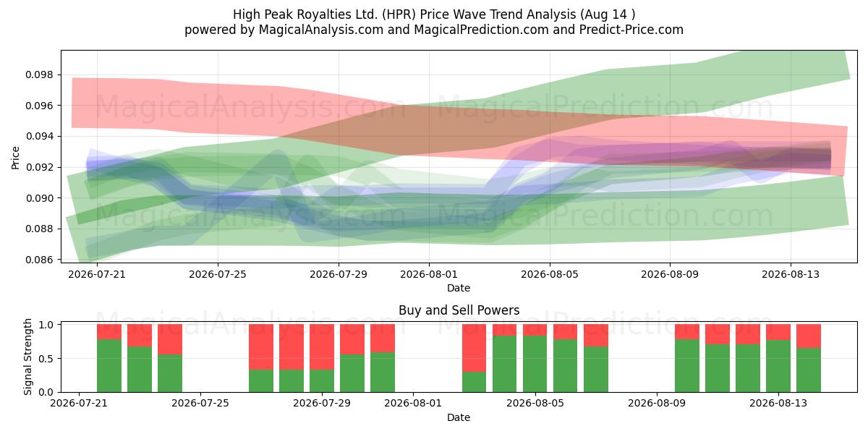Viewport: 868px width, 434px height.
Task: Click the 0.086 price axis tick
Action: pyautogui.click(x=41, y=260)
